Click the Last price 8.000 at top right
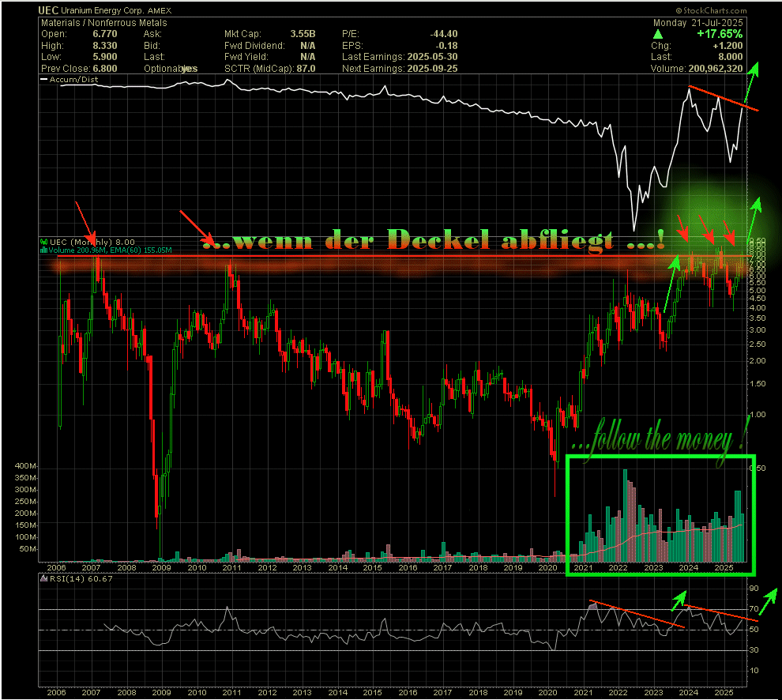The height and width of the screenshot is (700, 782). click(730, 57)
